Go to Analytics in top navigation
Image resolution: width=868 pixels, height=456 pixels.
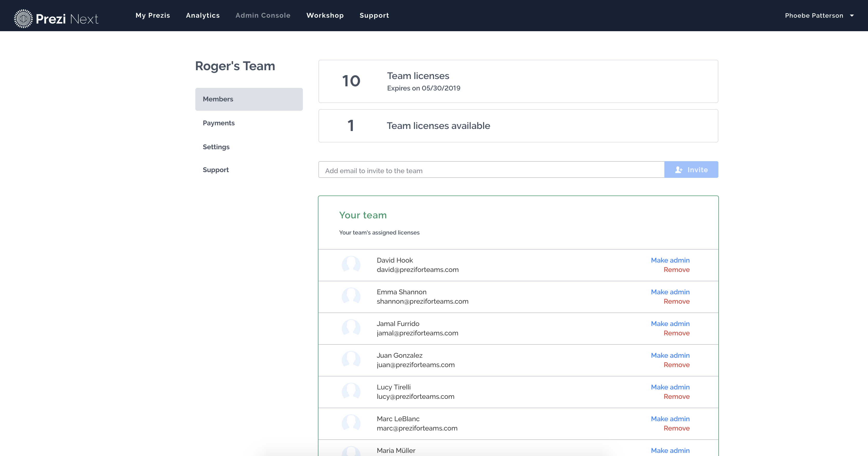click(x=203, y=16)
